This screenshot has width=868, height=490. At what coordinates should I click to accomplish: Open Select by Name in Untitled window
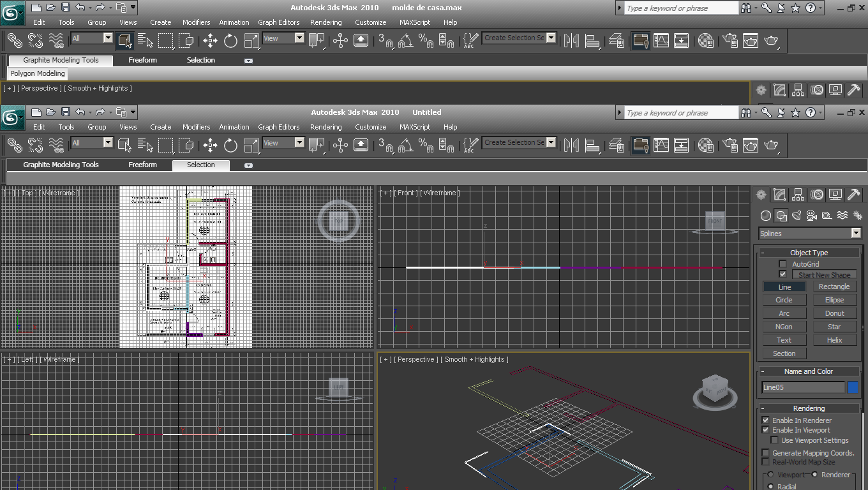click(146, 145)
